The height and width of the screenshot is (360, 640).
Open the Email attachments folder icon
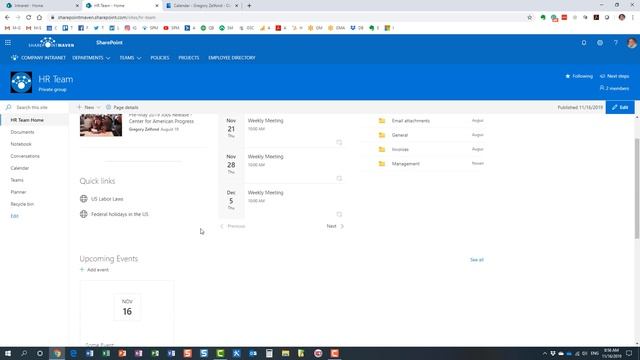coord(382,120)
